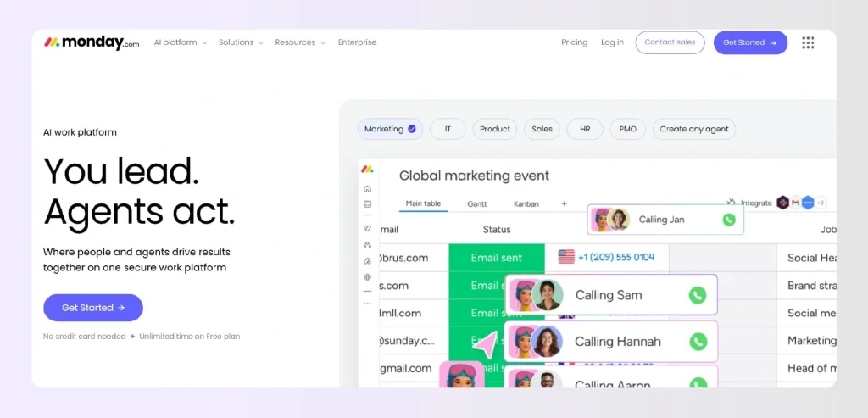Select the Sales agent chip
Screen dimensions: 868x418
[x=542, y=129]
